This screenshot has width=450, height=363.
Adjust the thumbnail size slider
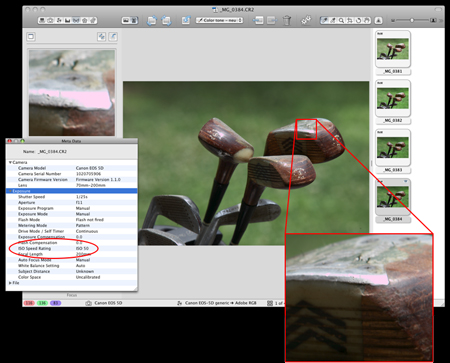(412, 20)
